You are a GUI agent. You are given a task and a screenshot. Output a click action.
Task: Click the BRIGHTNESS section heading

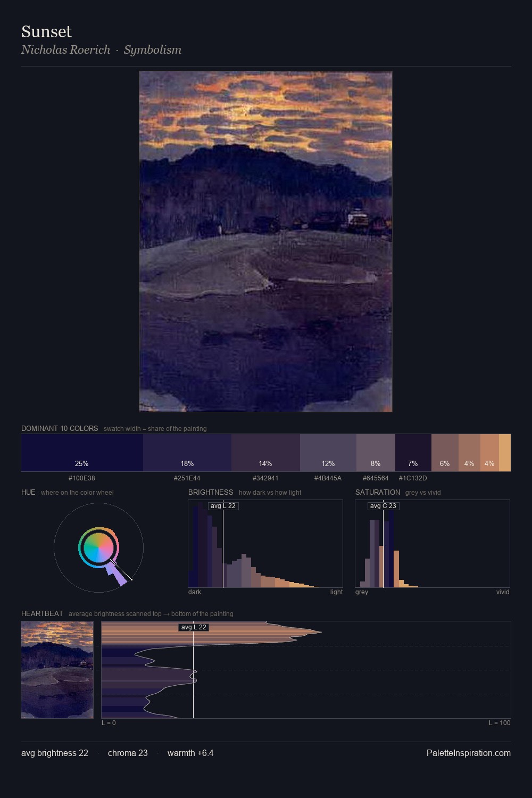(x=211, y=492)
